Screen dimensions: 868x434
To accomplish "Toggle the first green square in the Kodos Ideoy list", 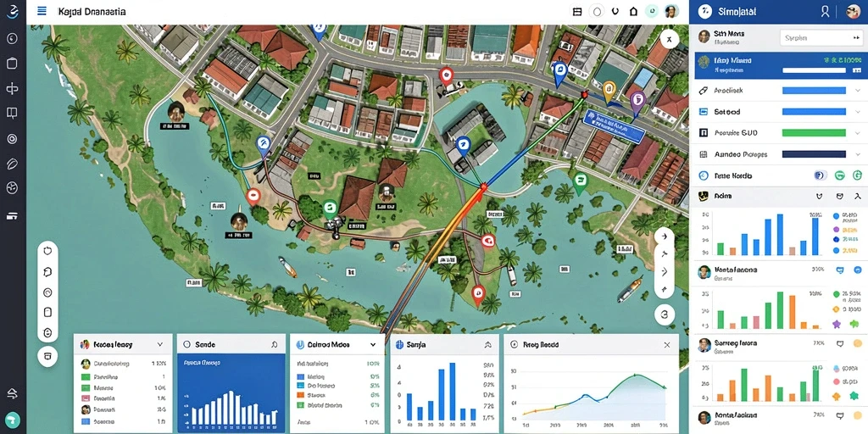I will click(86, 376).
